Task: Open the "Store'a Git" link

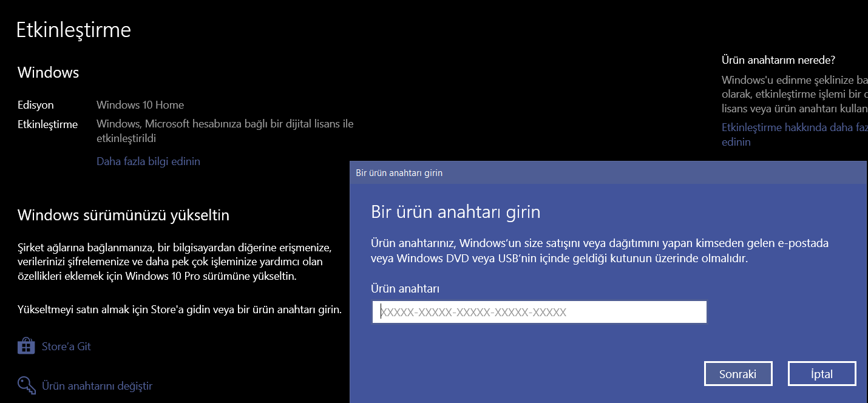Action: pyautogui.click(x=66, y=347)
